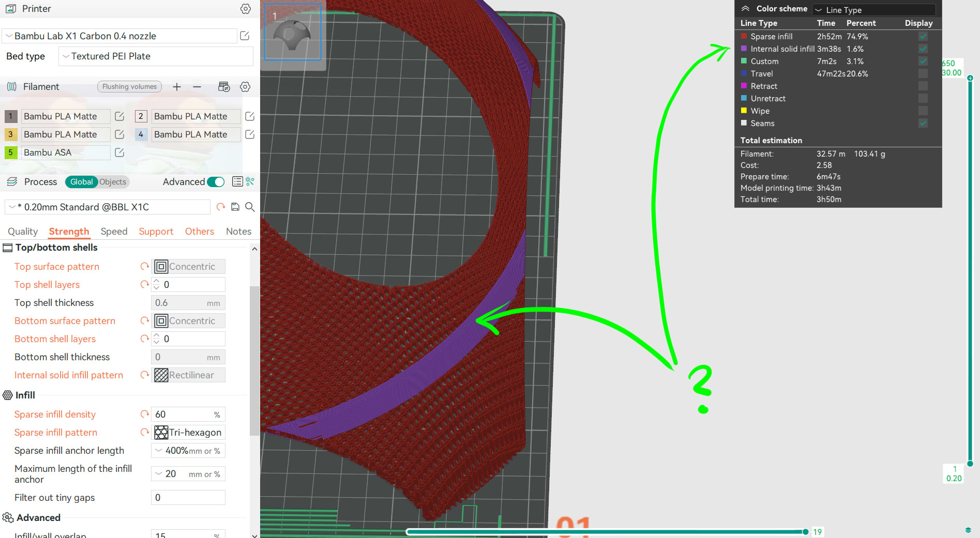Click Filter out tiny gaps input field
The height and width of the screenshot is (538, 980).
coord(188,498)
